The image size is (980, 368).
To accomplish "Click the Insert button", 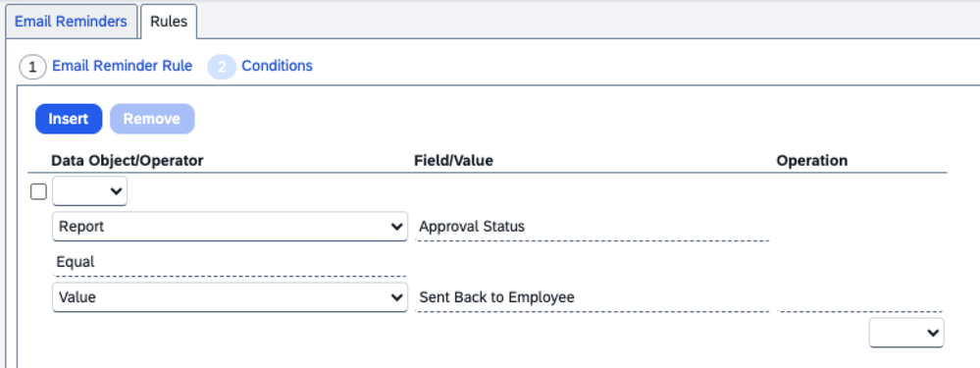I will click(x=69, y=119).
